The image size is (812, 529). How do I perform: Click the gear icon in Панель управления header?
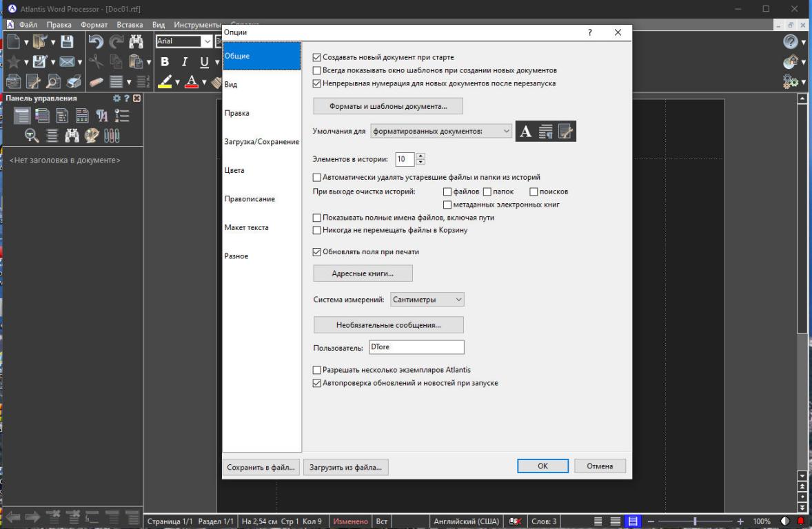point(116,98)
